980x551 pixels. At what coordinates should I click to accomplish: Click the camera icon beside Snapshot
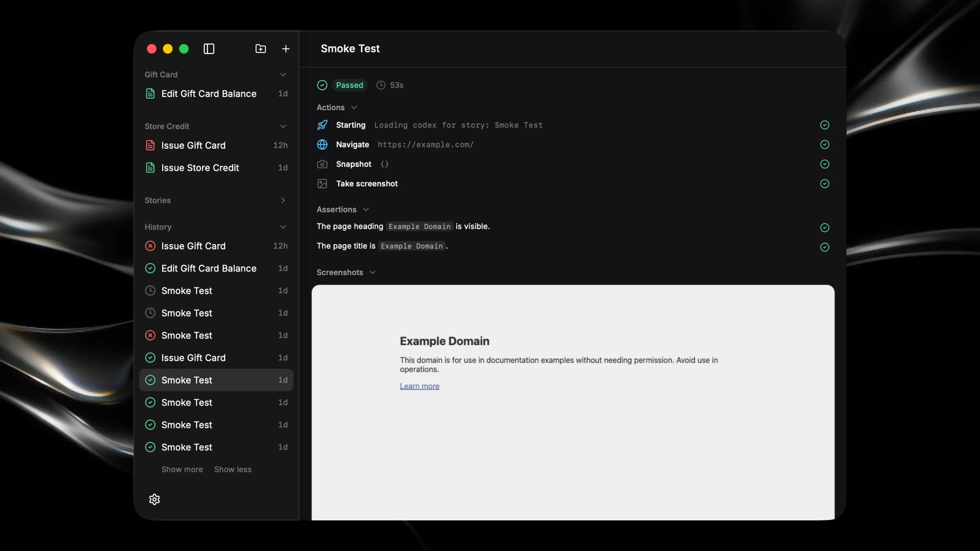[322, 164]
